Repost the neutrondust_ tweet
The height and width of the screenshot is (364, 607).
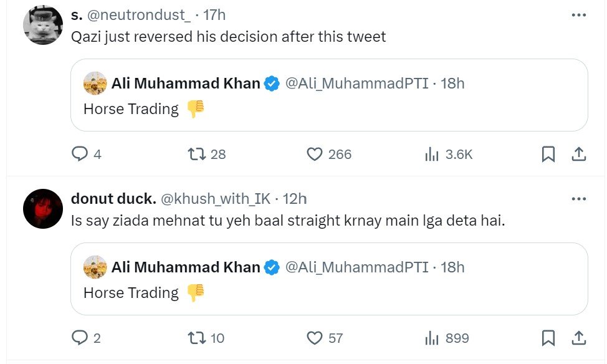[197, 154]
